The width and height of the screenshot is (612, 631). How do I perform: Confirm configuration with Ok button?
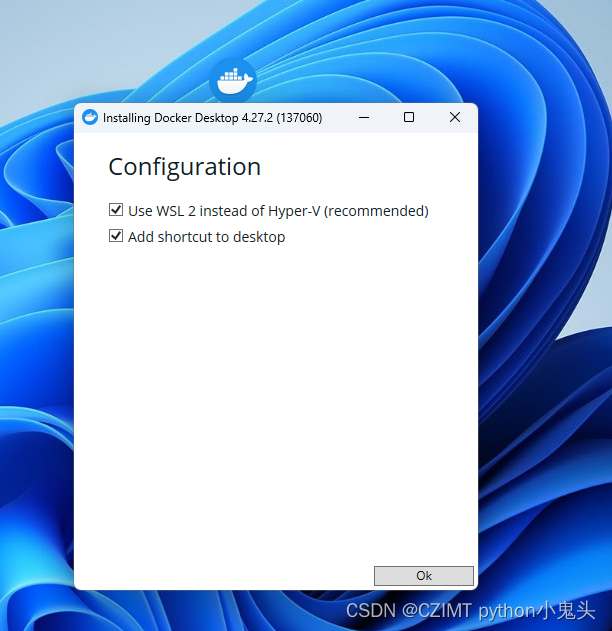click(x=424, y=575)
